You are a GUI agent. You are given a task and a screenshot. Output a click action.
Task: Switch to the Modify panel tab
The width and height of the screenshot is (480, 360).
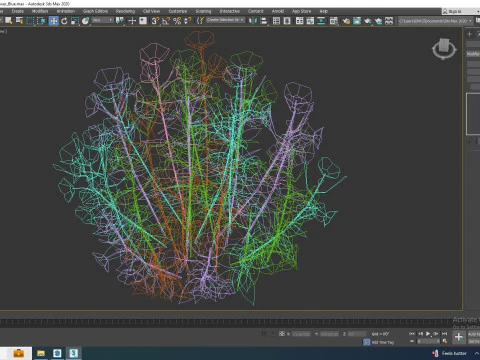point(478,34)
